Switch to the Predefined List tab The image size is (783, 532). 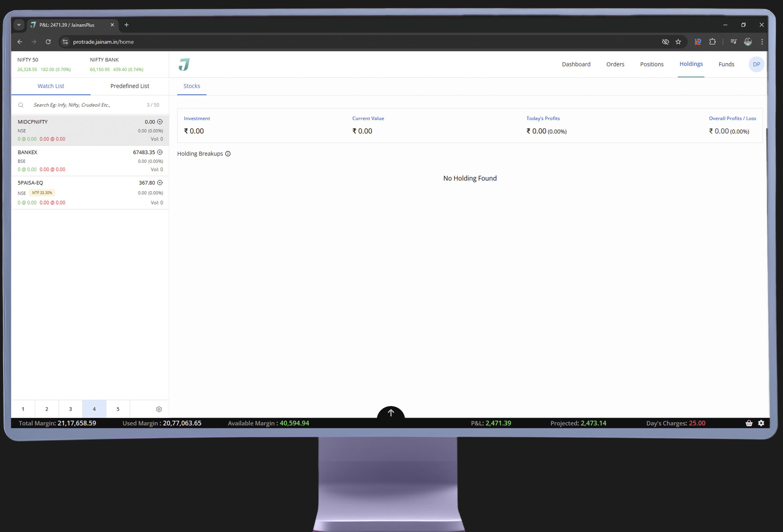coord(130,86)
